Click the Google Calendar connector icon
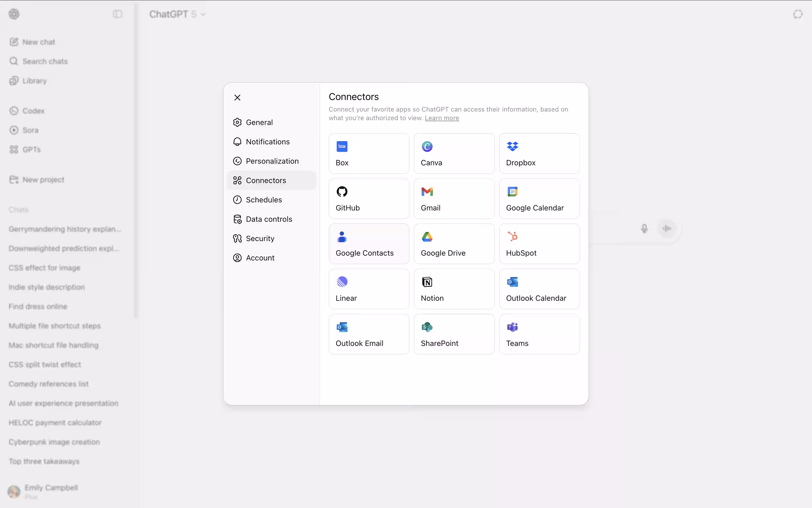The width and height of the screenshot is (812, 508). (x=512, y=191)
